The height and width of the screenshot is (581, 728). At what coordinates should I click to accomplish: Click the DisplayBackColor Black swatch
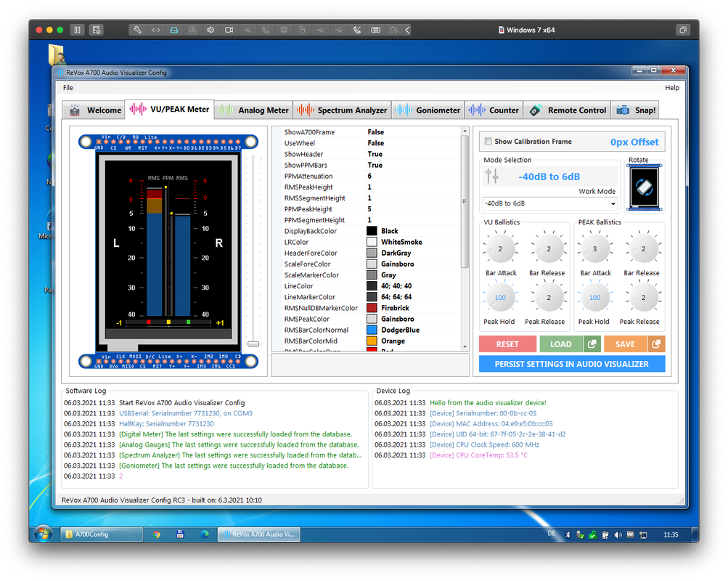(x=372, y=231)
